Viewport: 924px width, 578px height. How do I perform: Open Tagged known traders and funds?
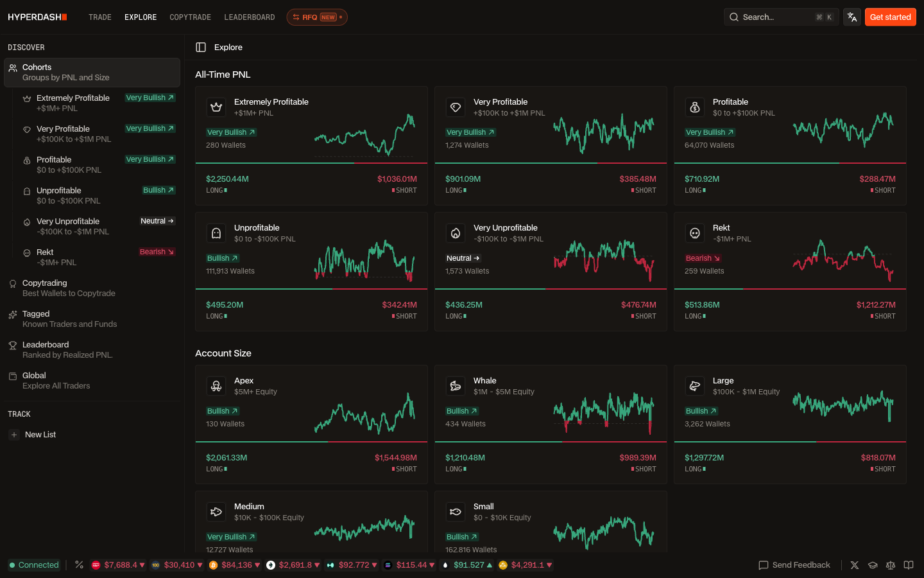[x=92, y=319]
